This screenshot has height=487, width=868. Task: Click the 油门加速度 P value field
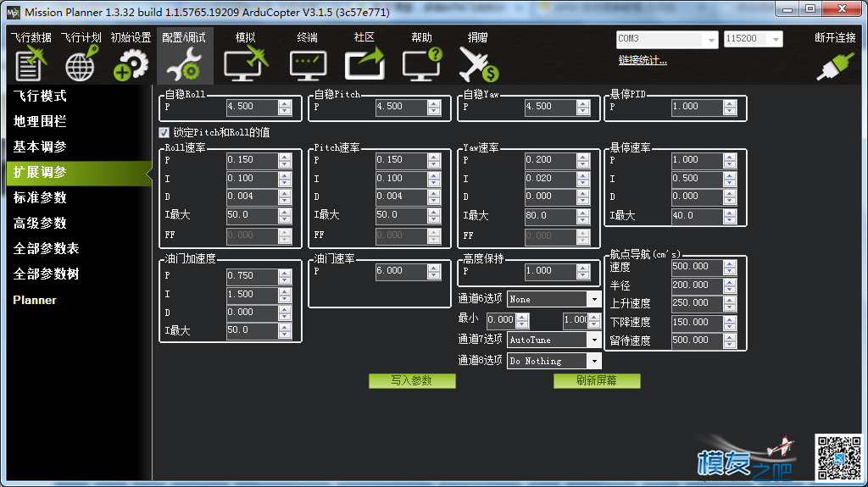coord(259,276)
